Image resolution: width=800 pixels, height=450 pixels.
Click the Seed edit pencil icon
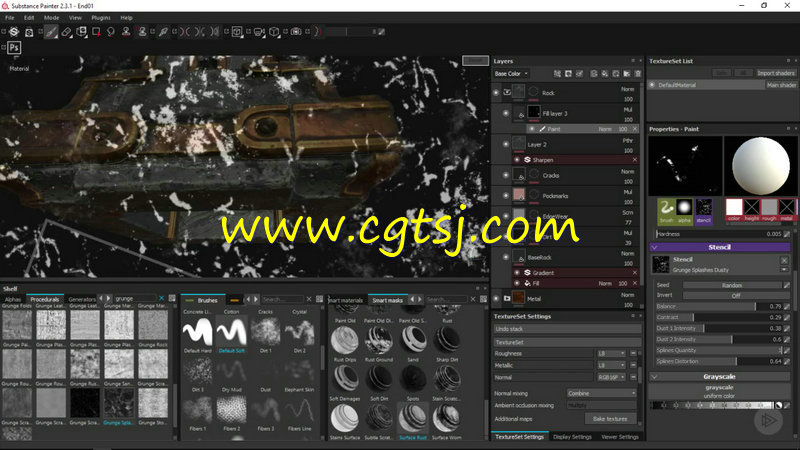pos(787,285)
